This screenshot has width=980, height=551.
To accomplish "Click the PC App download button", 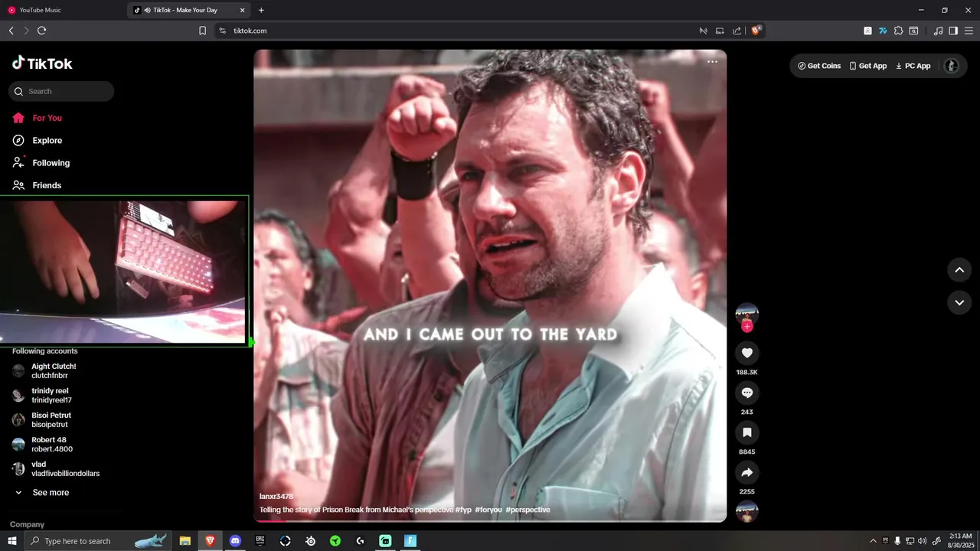I will pos(913,66).
